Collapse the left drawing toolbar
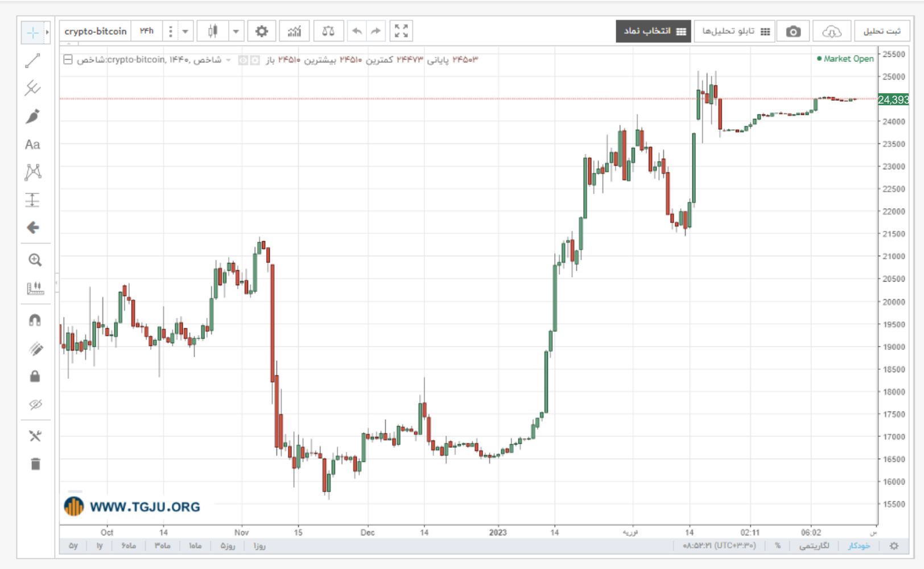This screenshot has width=924, height=569. tap(56, 283)
